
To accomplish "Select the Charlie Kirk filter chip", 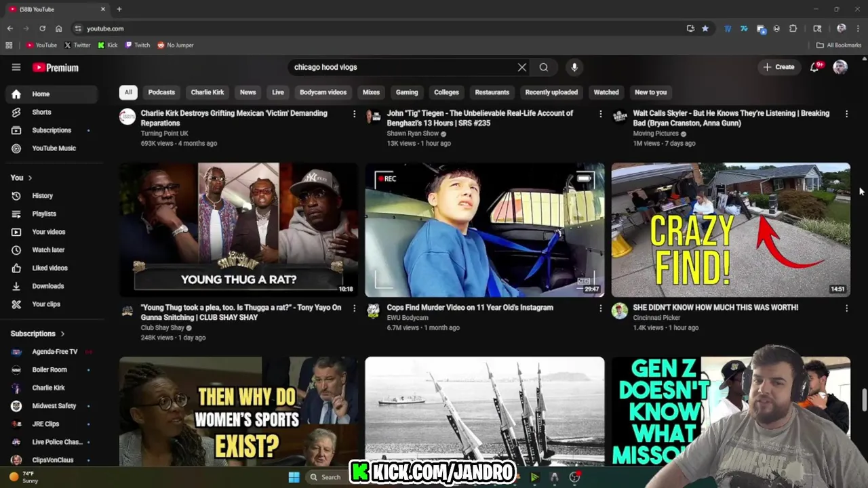I will click(x=208, y=92).
